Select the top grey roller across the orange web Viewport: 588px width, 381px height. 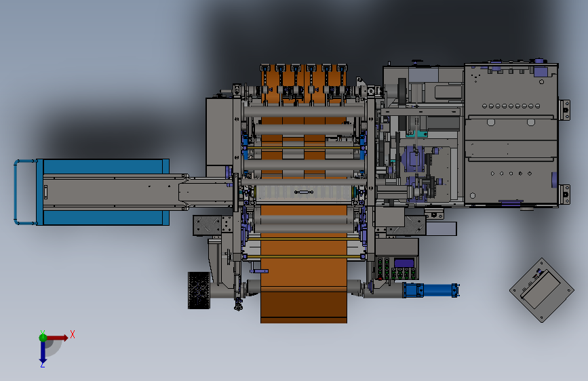click(x=304, y=111)
